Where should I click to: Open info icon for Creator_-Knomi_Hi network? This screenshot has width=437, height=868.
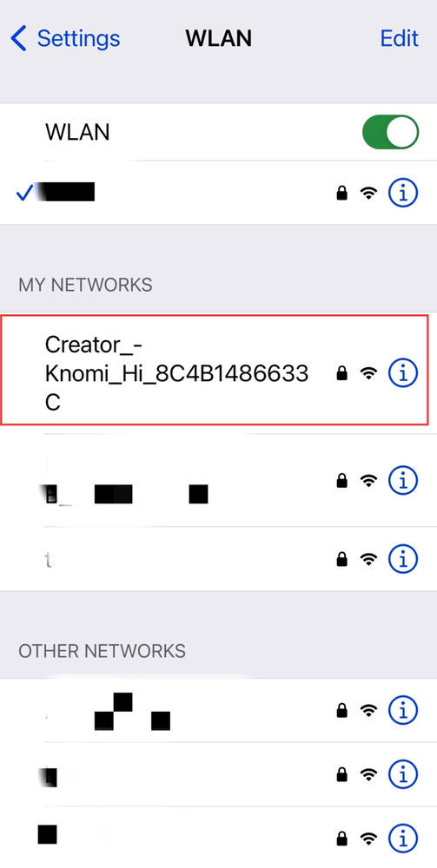[x=402, y=373]
